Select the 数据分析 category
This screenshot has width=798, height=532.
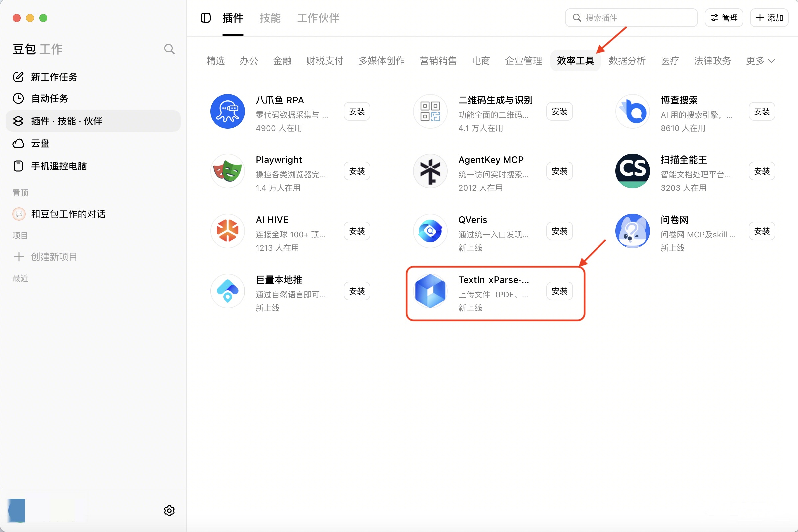tap(627, 61)
